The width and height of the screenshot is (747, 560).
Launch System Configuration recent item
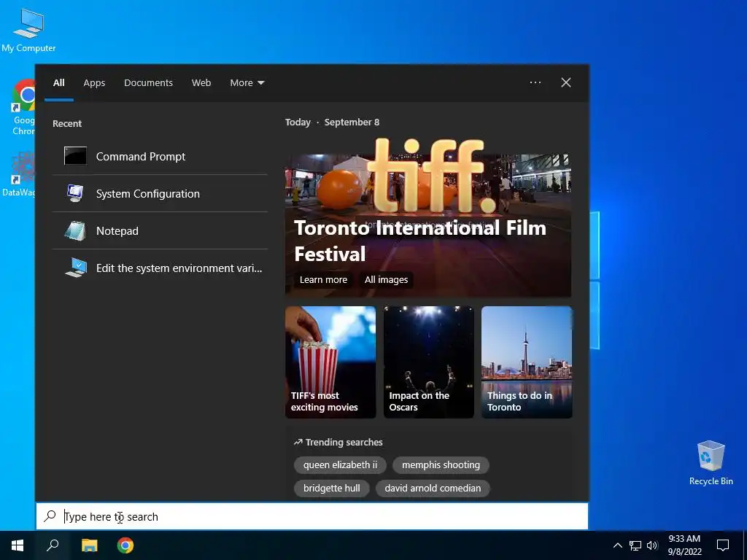click(x=160, y=193)
